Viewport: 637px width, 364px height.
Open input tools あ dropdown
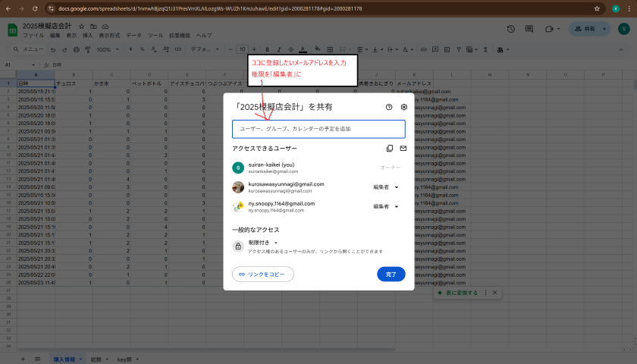pos(503,49)
